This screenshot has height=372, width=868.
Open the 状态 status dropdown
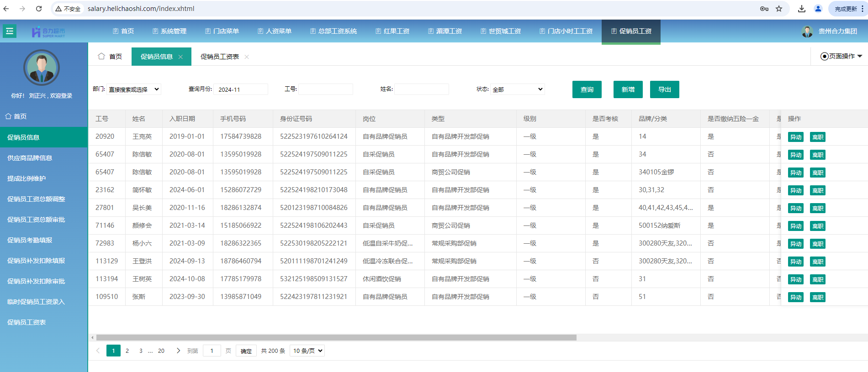(x=518, y=89)
